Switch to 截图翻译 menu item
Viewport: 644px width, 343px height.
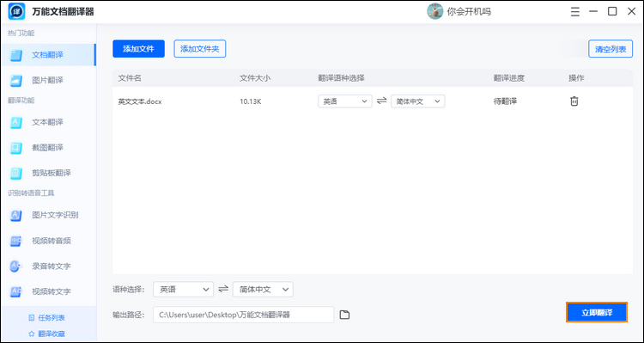click(47, 147)
